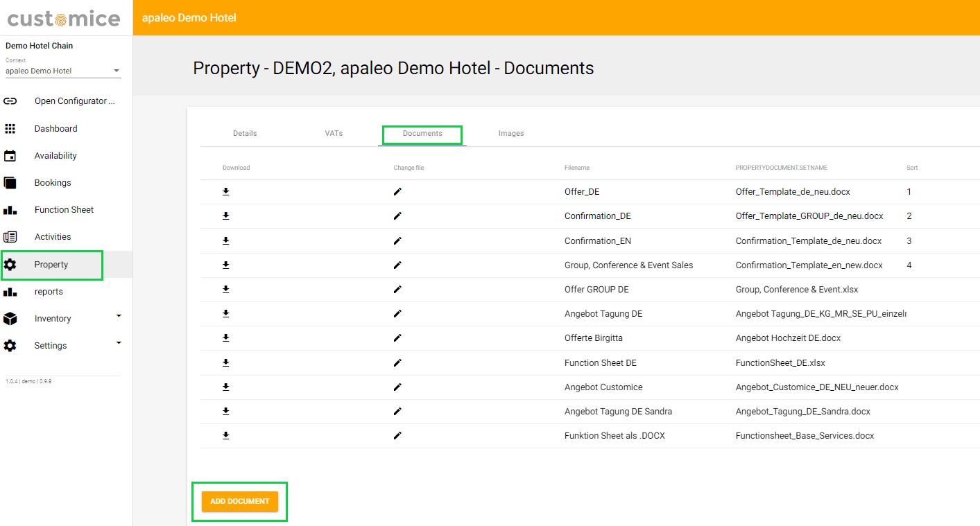Edit file for Offerte Birgitta
This screenshot has width=980, height=526.
point(397,337)
